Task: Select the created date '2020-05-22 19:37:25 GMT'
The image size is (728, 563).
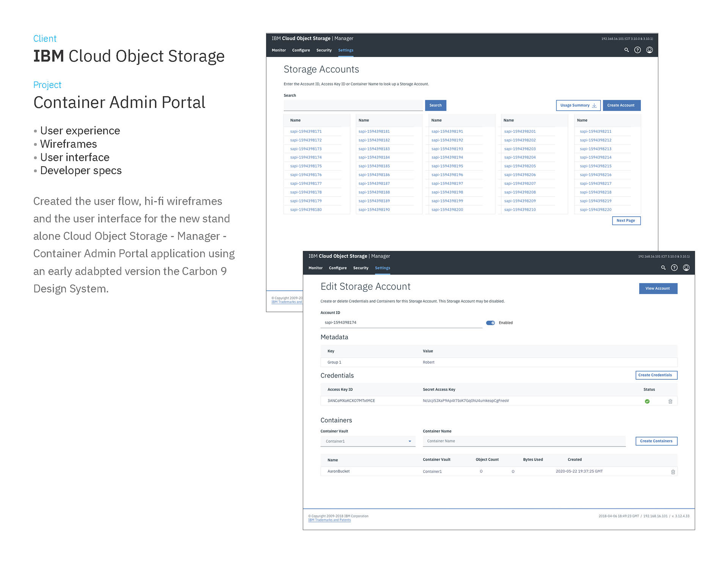Action: pos(579,472)
